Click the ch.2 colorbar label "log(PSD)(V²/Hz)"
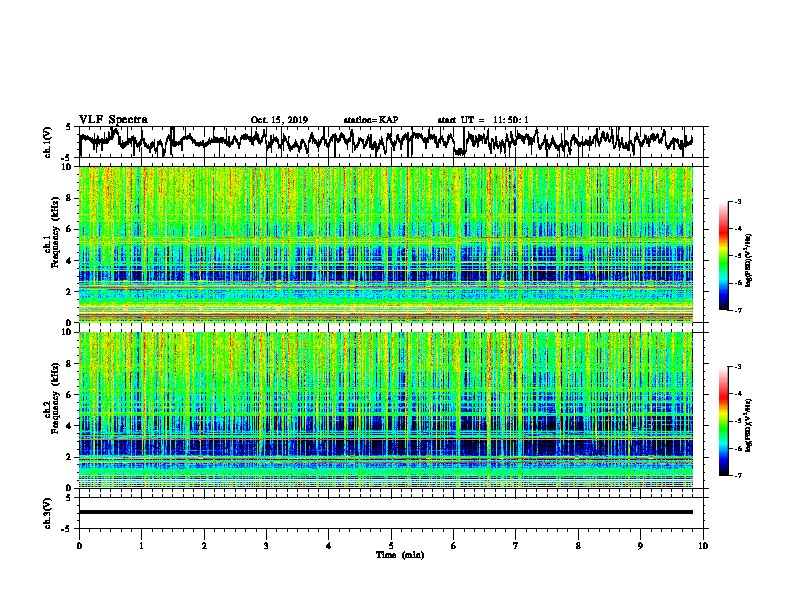This screenshot has width=792, height=612. click(749, 425)
